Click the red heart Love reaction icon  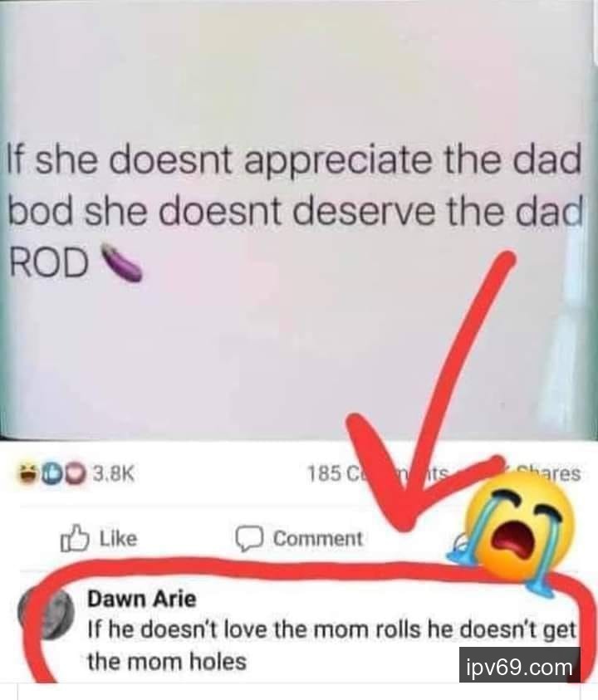[76, 474]
